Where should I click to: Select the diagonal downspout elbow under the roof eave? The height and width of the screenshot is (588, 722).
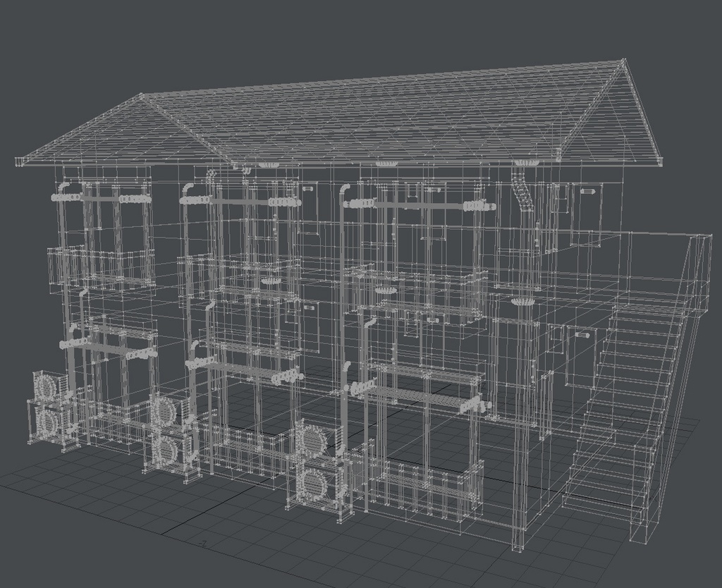(524, 194)
